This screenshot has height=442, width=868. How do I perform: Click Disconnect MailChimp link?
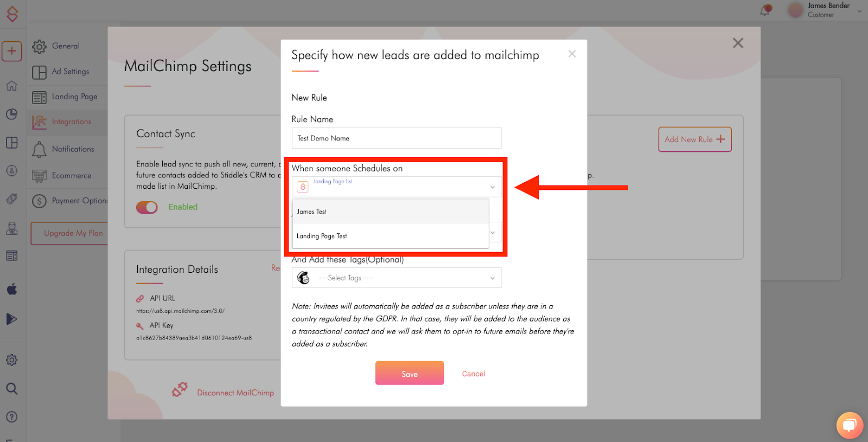(235, 393)
